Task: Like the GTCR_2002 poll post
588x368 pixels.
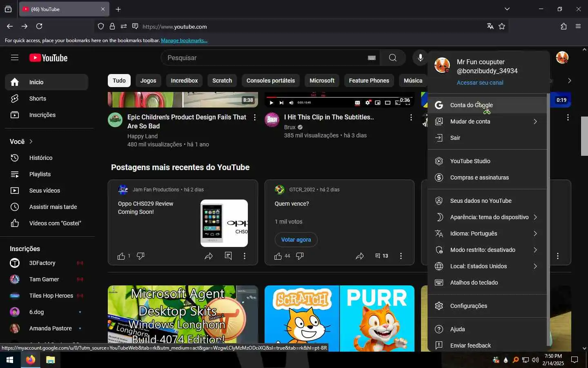Action: click(278, 256)
